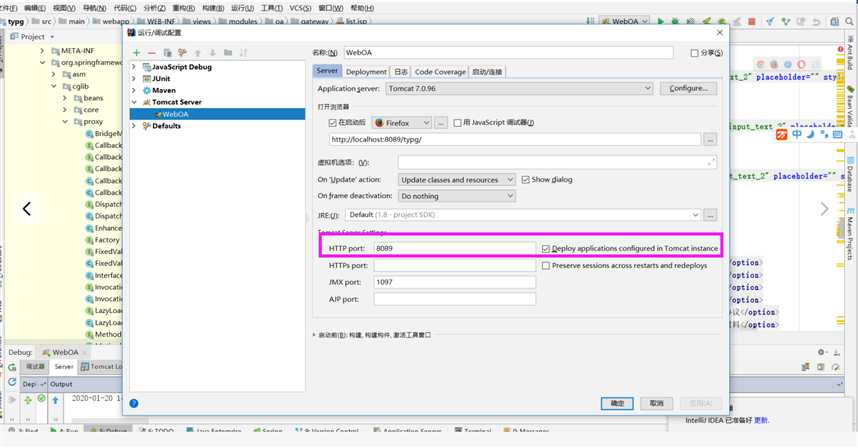Enable the 用 JavaScript 调试器 checkbox

[x=457, y=123]
